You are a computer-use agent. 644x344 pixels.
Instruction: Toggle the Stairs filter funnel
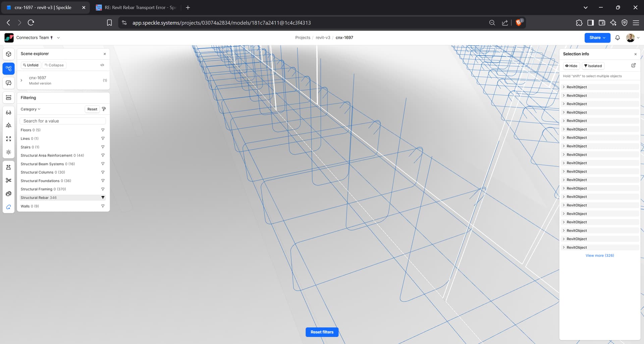pyautogui.click(x=103, y=147)
